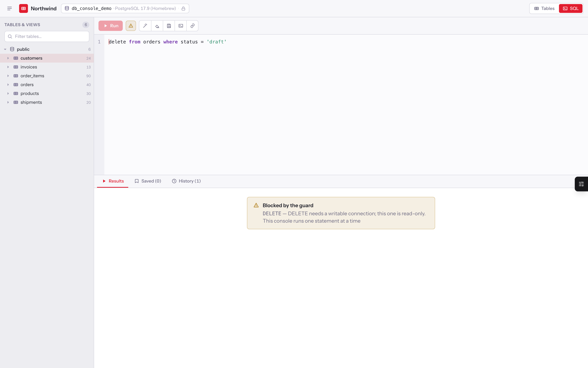Click the products table icon
Screen dimensions: 588x368
(16, 93)
